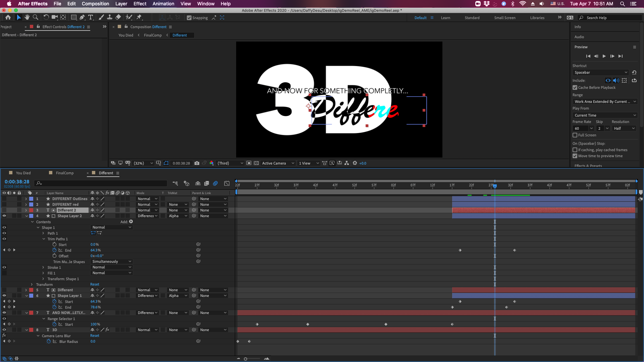The height and width of the screenshot is (362, 644).
Task: Toggle the Snapping checkbox
Action: (189, 18)
